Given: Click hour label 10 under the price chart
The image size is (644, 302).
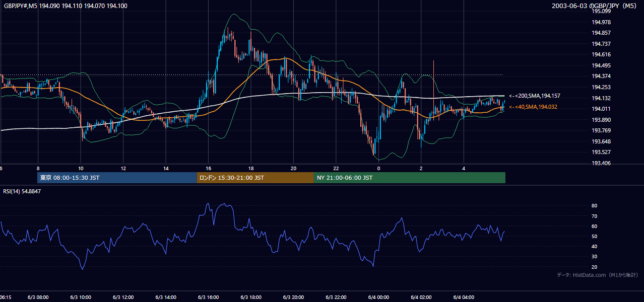Looking at the screenshot, I should coord(81,169).
